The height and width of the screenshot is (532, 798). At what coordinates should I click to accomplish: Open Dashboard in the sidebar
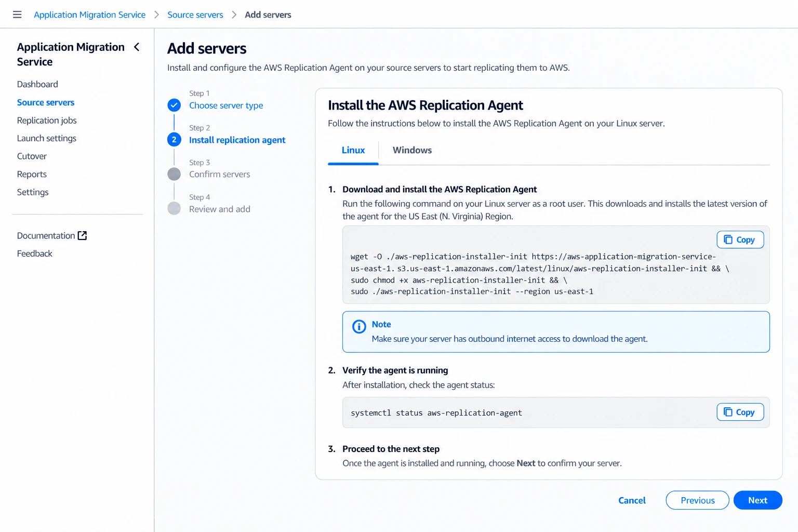pyautogui.click(x=37, y=84)
